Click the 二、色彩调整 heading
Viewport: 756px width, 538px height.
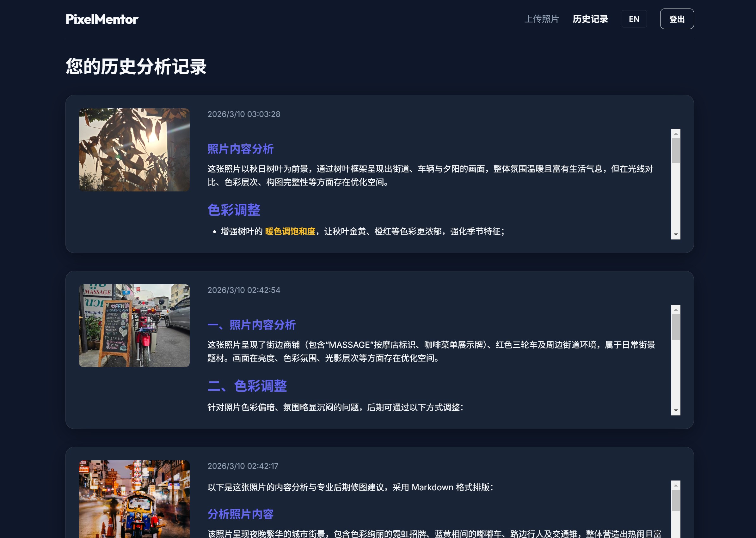pos(247,386)
